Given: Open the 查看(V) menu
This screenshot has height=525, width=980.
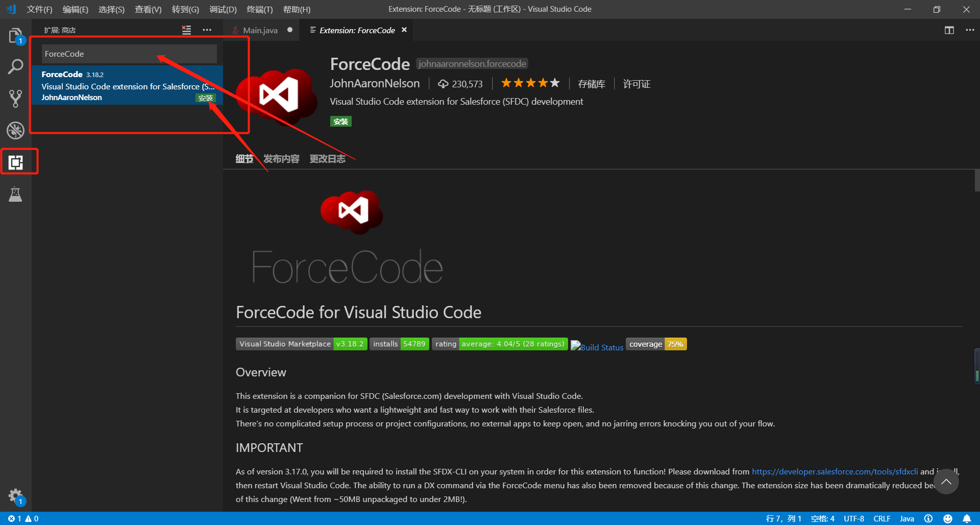Looking at the screenshot, I should (148, 9).
